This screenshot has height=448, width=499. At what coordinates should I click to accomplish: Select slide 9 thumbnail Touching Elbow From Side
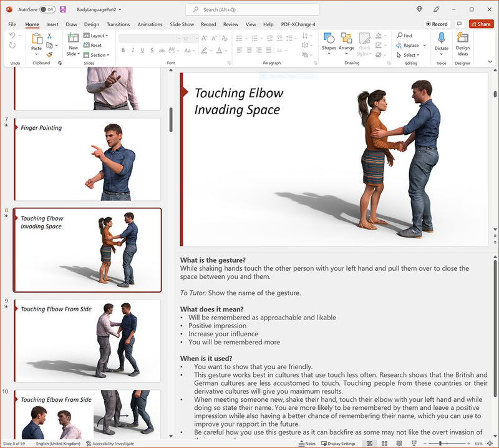[87, 340]
